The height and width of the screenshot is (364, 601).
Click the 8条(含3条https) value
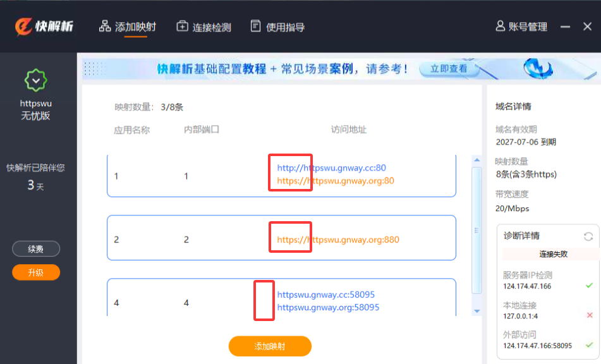526,174
